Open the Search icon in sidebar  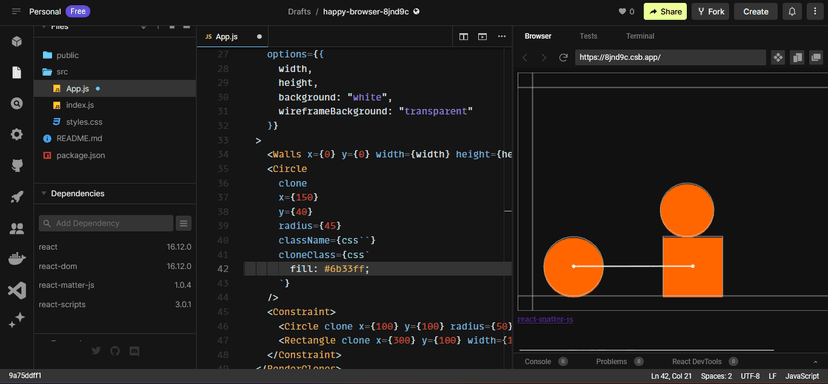(16, 104)
